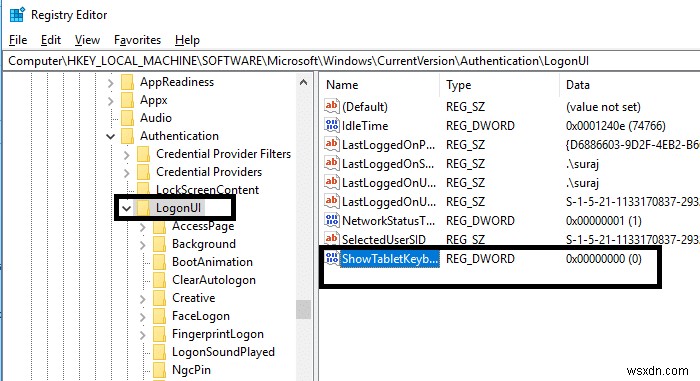700x381 pixels.
Task: Click the LastLoggedOnS... string icon
Action: pyautogui.click(x=332, y=163)
